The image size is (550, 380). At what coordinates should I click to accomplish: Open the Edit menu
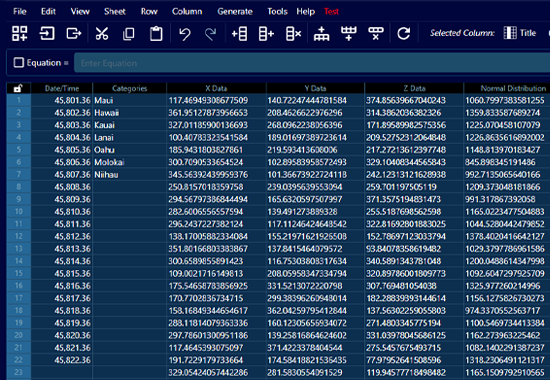(48, 11)
